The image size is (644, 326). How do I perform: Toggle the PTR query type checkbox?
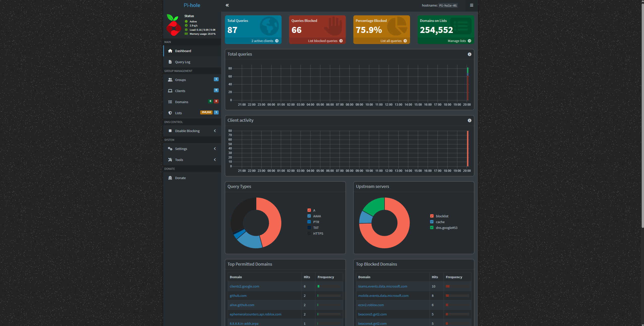tap(309, 222)
